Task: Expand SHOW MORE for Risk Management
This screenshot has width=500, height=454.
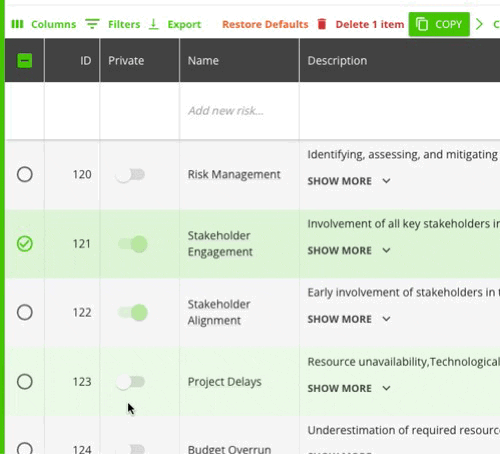Action: point(349,181)
